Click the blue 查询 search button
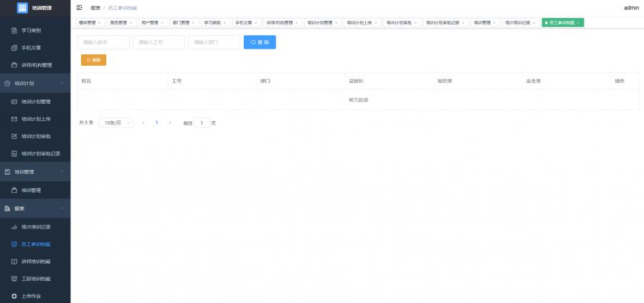 (260, 42)
